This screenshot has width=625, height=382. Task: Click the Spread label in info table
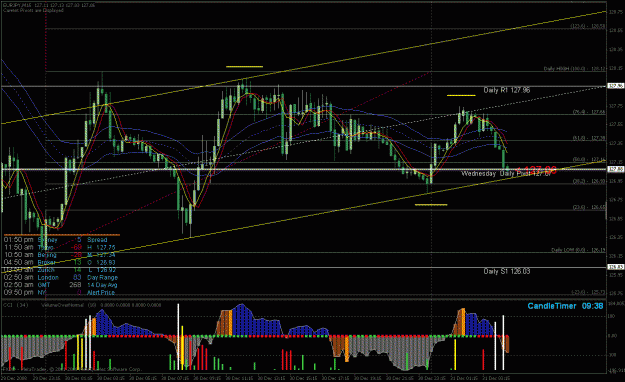(x=97, y=240)
